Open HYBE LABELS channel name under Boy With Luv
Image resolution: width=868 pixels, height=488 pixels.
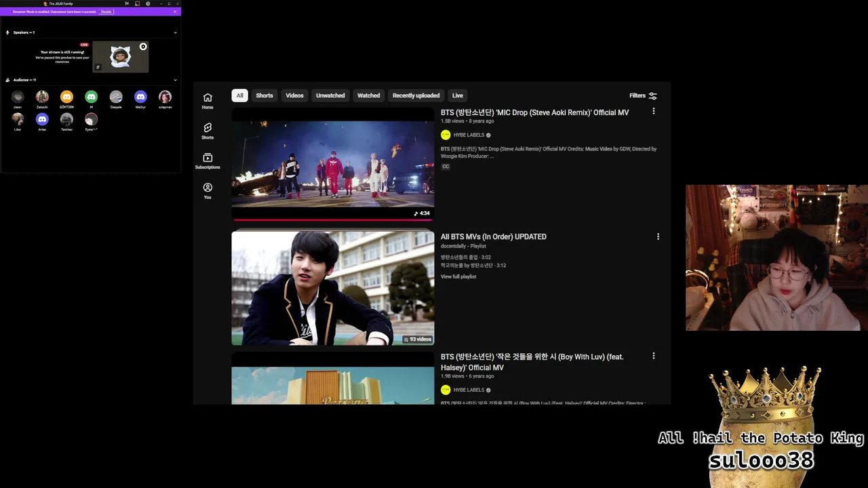(469, 390)
